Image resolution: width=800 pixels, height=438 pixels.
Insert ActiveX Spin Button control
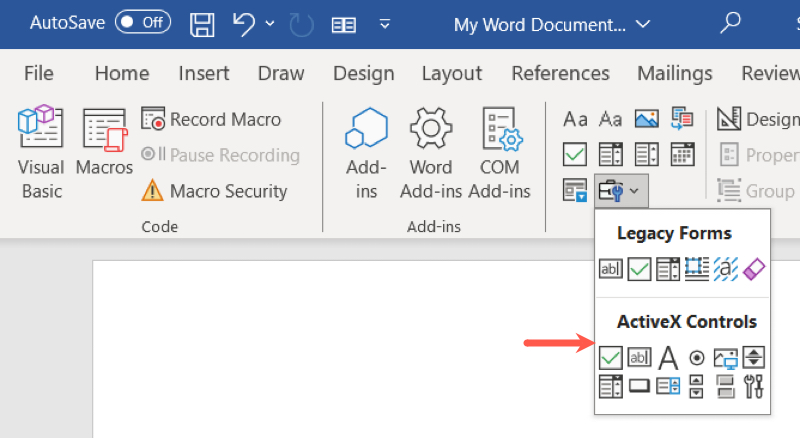(754, 357)
